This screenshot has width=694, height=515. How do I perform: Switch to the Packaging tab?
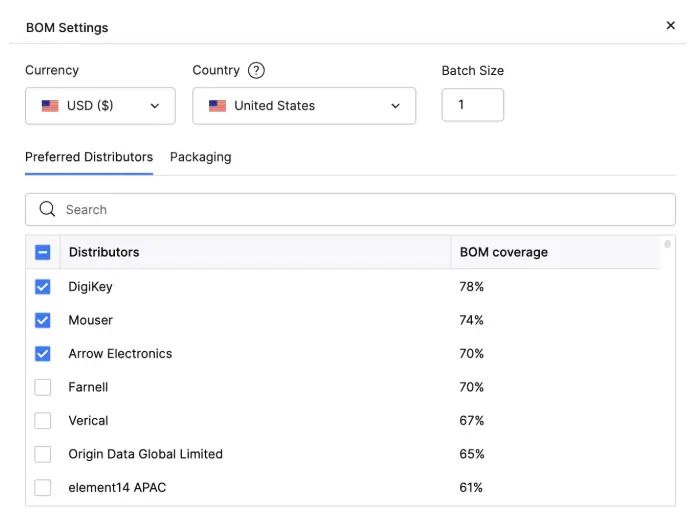[200, 157]
